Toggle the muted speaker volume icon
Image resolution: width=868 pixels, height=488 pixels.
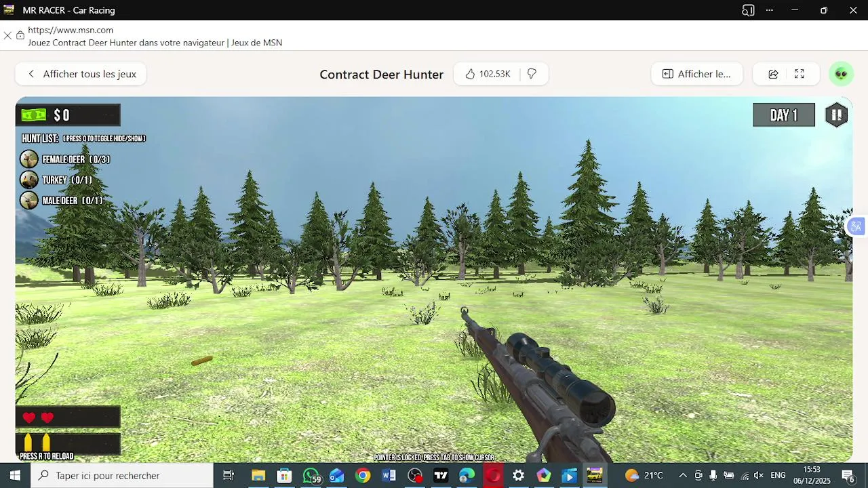tap(759, 476)
